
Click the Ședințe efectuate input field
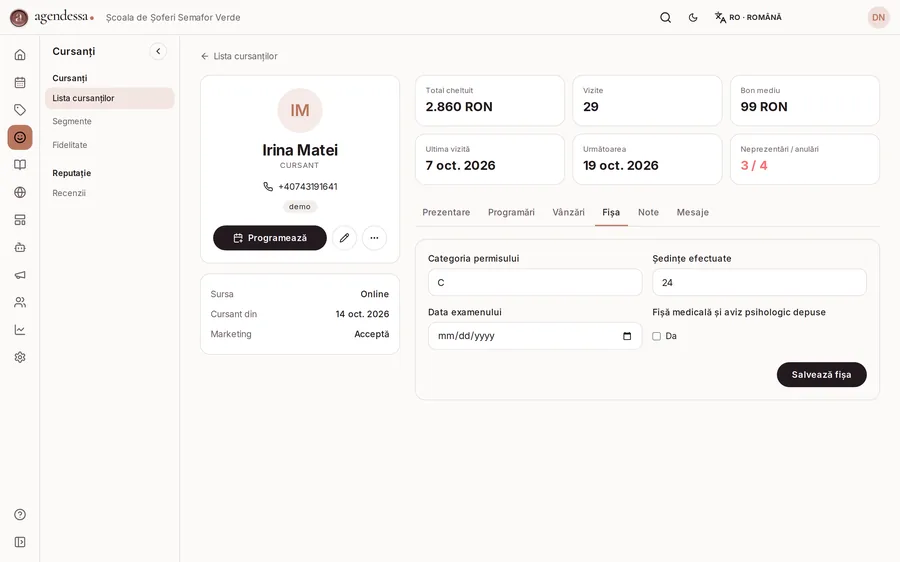[x=759, y=282]
